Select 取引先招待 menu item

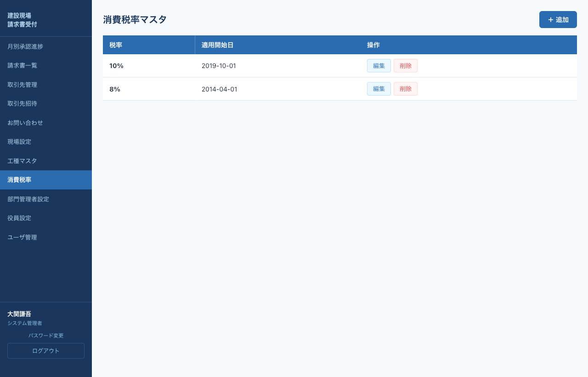[x=46, y=103]
